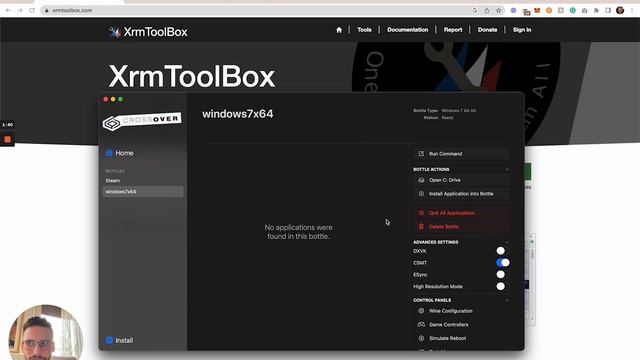Click the Run Command button
The width and height of the screenshot is (640, 360).
click(x=462, y=153)
